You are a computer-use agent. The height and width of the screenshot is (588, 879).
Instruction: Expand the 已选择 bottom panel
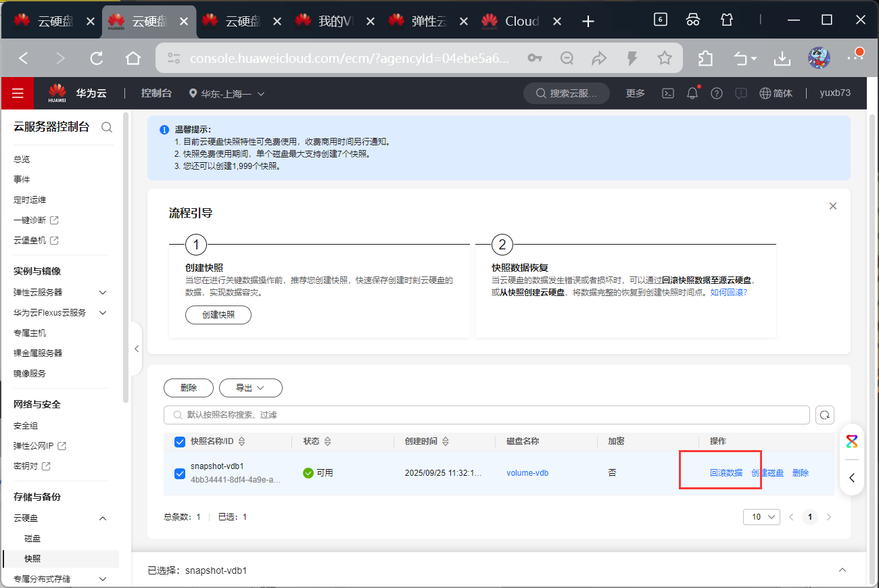point(842,570)
